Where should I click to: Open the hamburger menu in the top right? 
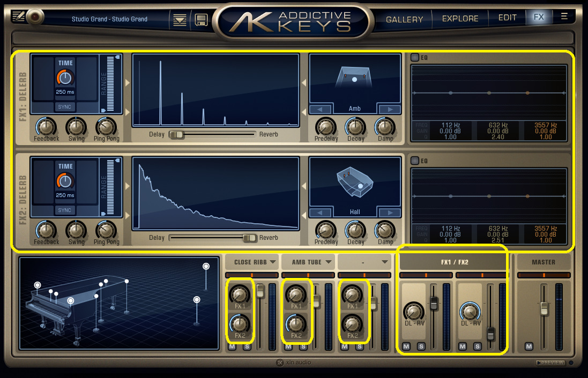point(564,17)
